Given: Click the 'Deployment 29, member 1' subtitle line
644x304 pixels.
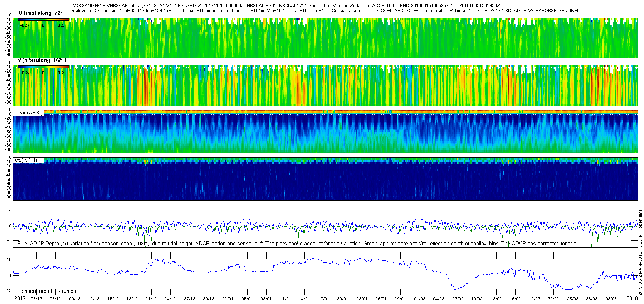Looking at the screenshot, I should 325,11.
